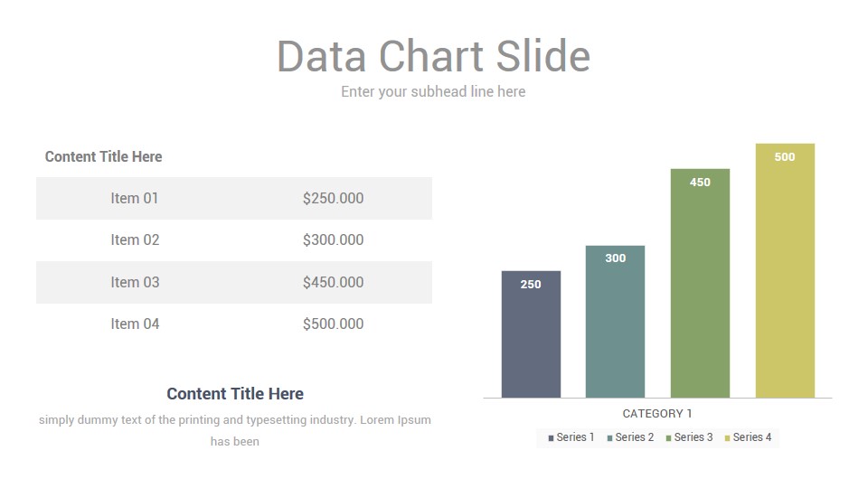Select the CATEGORY 1 axis label
This screenshot has height=488, width=868.
point(657,413)
